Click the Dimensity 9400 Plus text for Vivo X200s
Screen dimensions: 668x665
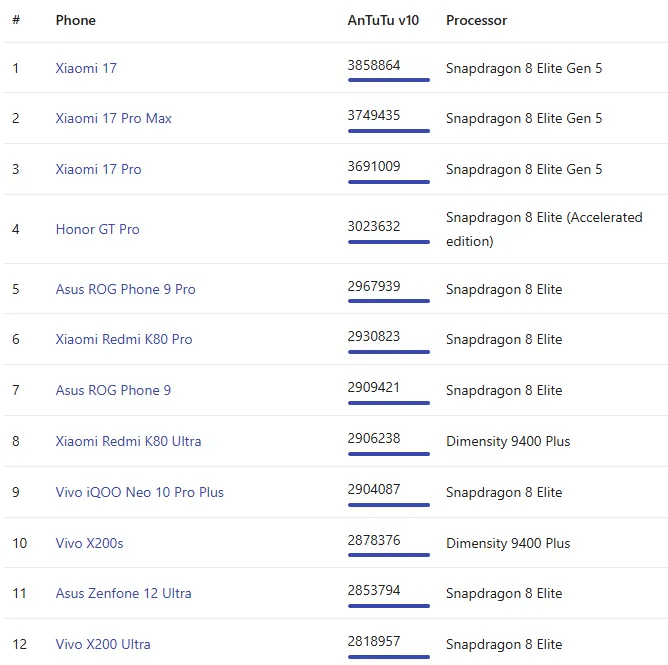(x=508, y=543)
